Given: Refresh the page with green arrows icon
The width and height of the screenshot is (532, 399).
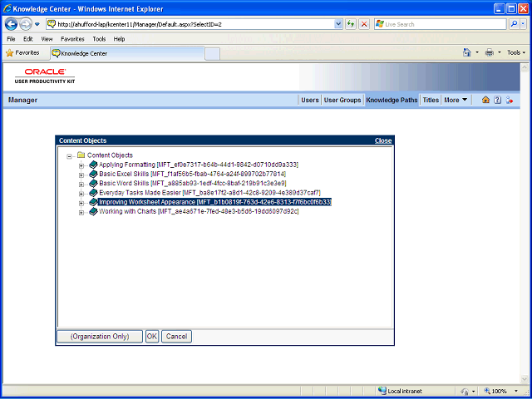Looking at the screenshot, I should [x=351, y=24].
